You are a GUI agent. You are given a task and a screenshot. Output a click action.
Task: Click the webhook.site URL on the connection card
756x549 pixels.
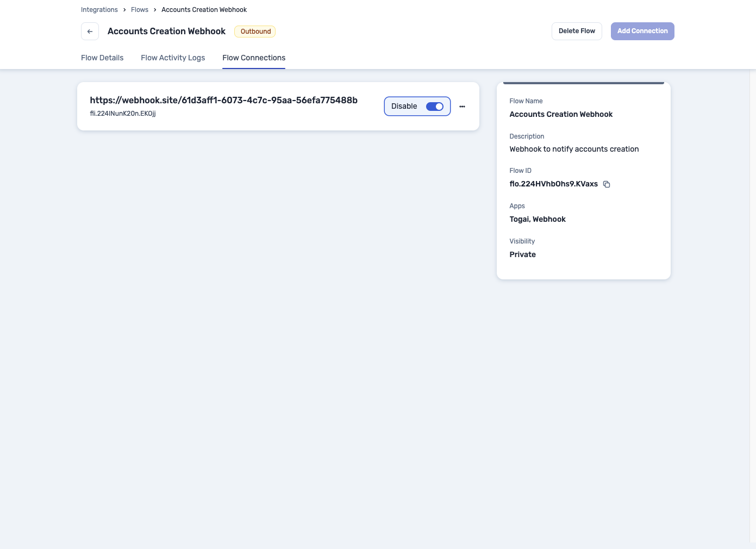click(224, 100)
